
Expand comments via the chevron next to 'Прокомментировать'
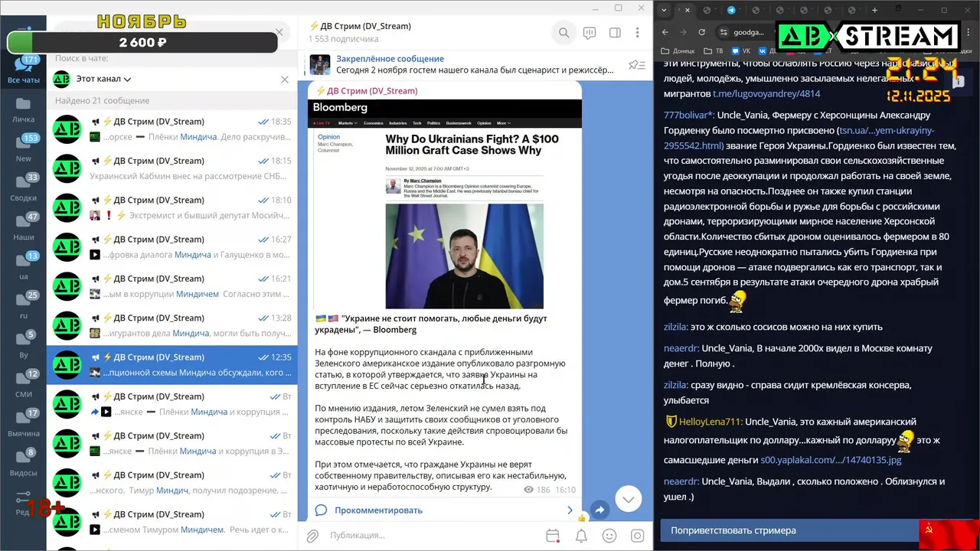point(570,510)
